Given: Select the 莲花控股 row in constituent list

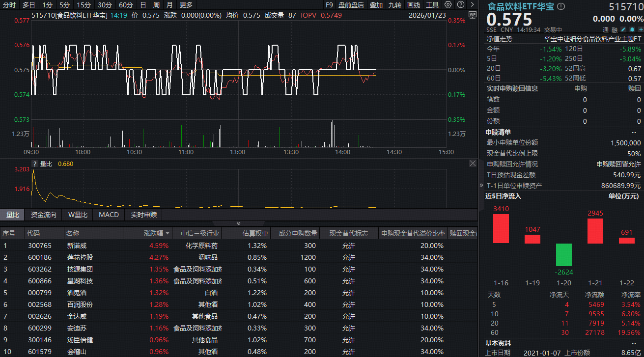Looking at the screenshot, I should click(80, 257).
